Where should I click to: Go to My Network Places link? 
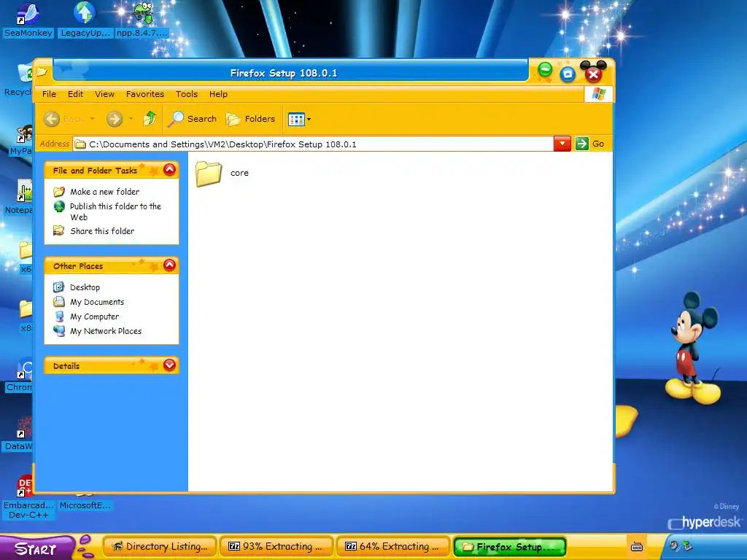[106, 332]
